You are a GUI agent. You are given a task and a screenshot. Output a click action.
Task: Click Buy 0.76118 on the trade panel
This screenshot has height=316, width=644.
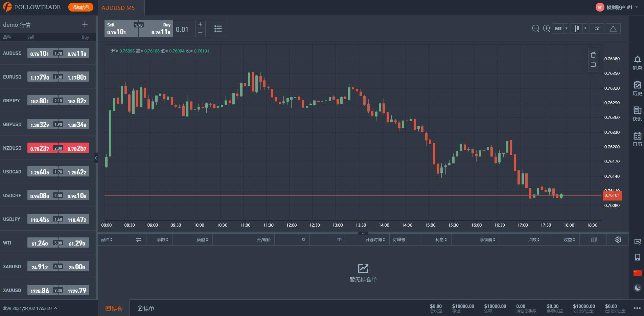pos(156,28)
